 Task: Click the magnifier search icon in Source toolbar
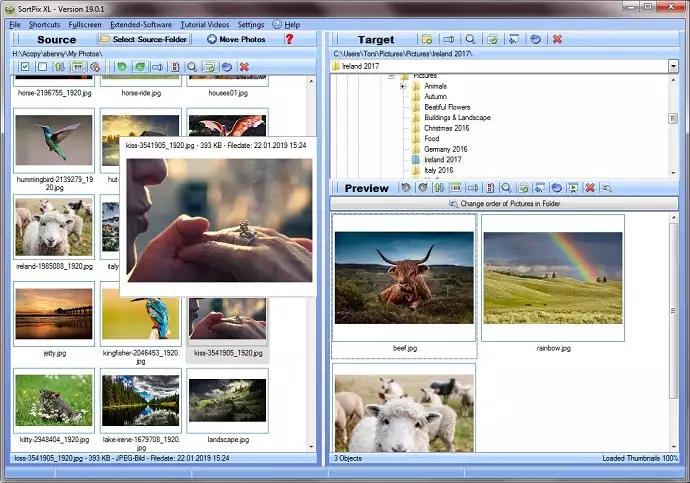pyautogui.click(x=192, y=67)
